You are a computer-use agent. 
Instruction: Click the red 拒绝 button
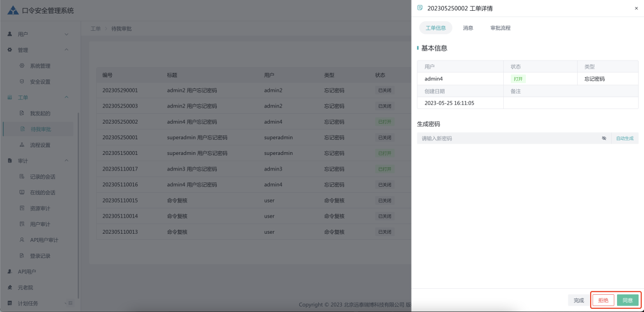(603, 300)
